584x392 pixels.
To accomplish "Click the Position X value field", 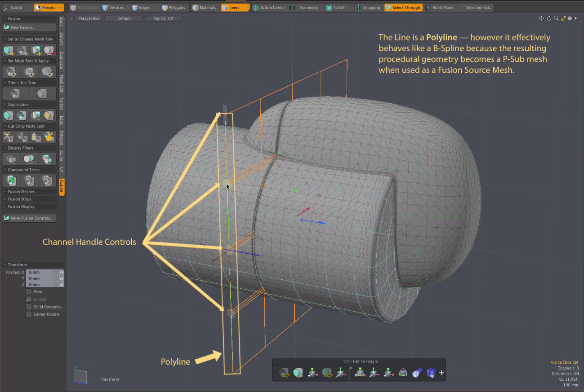I will coord(40,273).
